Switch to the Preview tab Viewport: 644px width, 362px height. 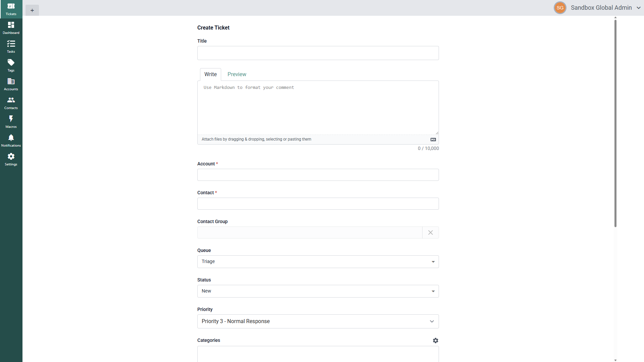click(237, 74)
